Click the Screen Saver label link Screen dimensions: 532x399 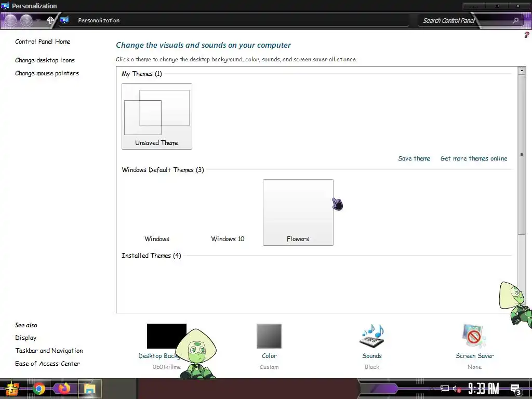pos(475,356)
